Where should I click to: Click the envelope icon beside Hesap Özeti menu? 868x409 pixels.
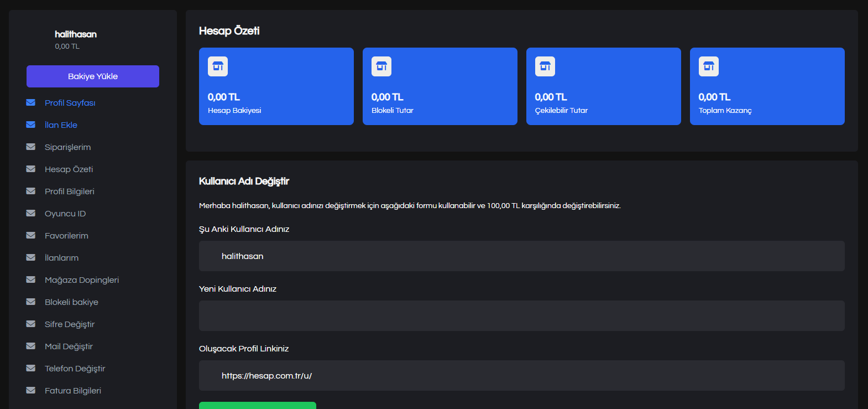pyautogui.click(x=31, y=169)
